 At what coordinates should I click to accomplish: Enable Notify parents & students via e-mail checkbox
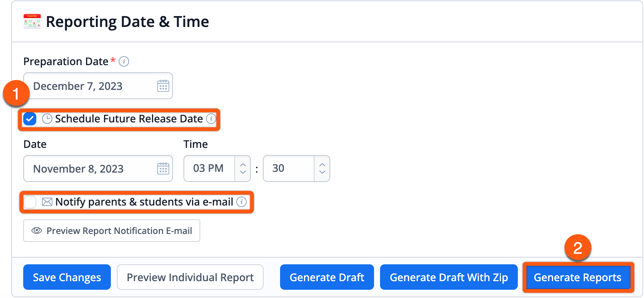point(30,202)
